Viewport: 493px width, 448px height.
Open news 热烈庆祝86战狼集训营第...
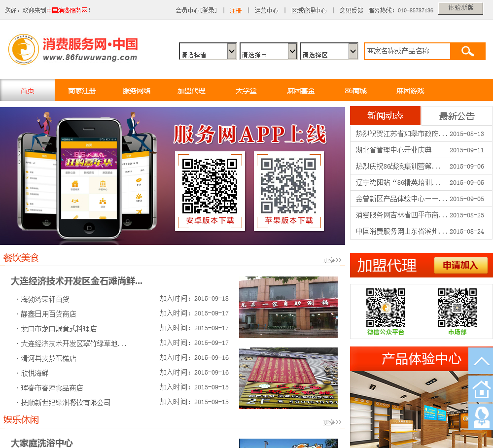pyautogui.click(x=398, y=166)
